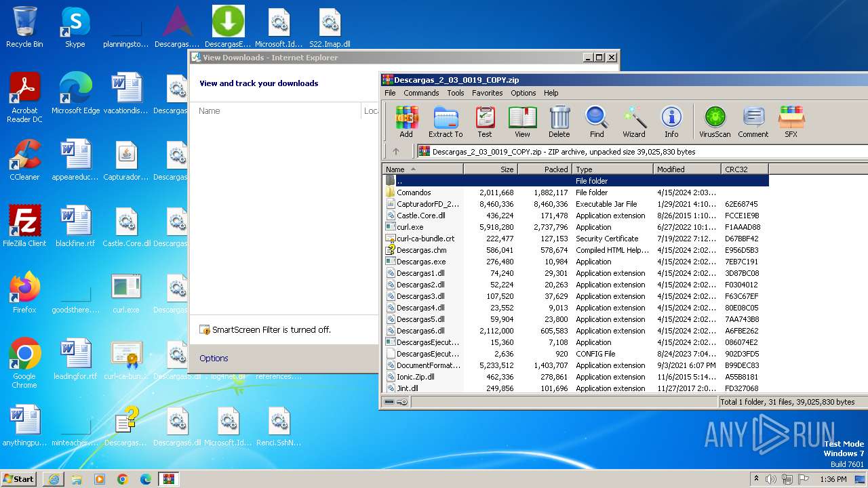Click the Find toolbar icon
Image resolution: width=868 pixels, height=488 pixels.
point(597,122)
